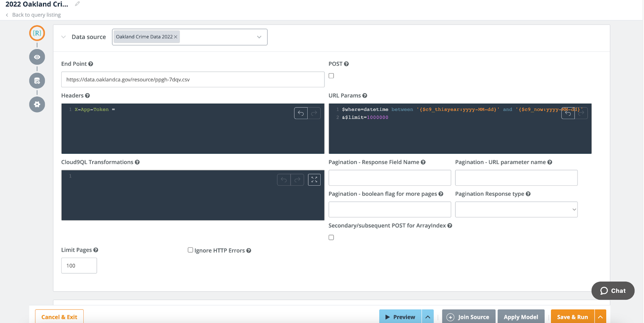The image size is (644, 323).
Task: Open the eye preview step in sidebar
Action: [x=37, y=57]
